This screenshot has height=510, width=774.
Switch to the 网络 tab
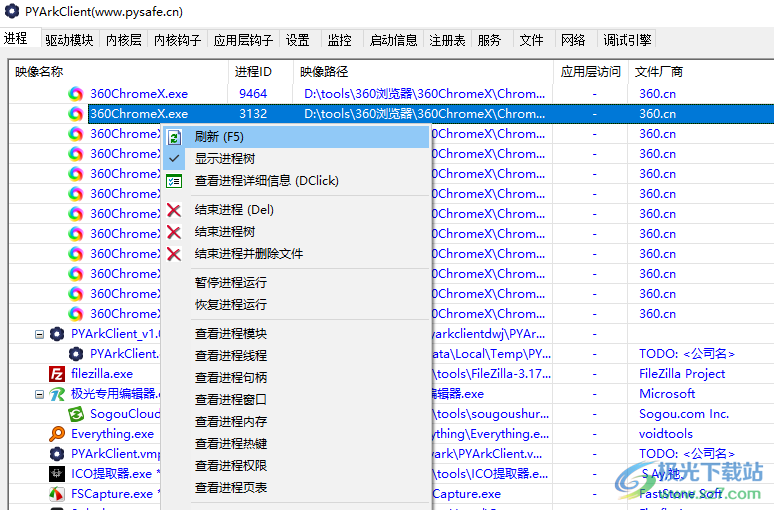click(573, 40)
